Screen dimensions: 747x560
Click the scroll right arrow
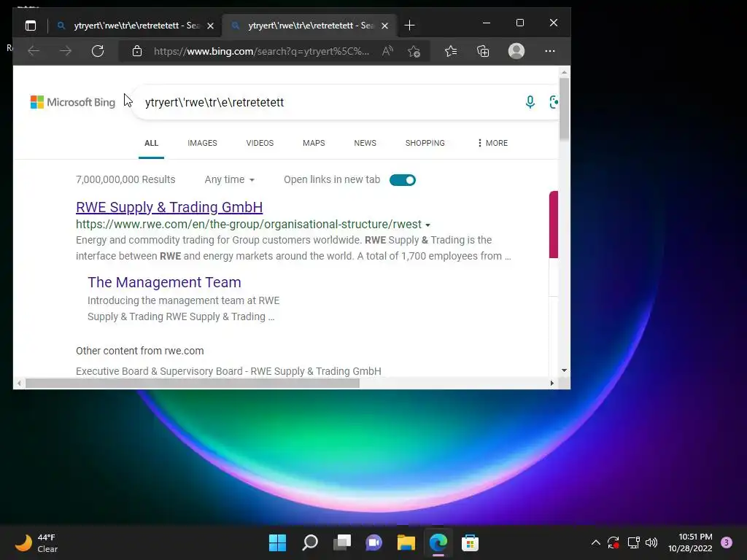tap(552, 384)
